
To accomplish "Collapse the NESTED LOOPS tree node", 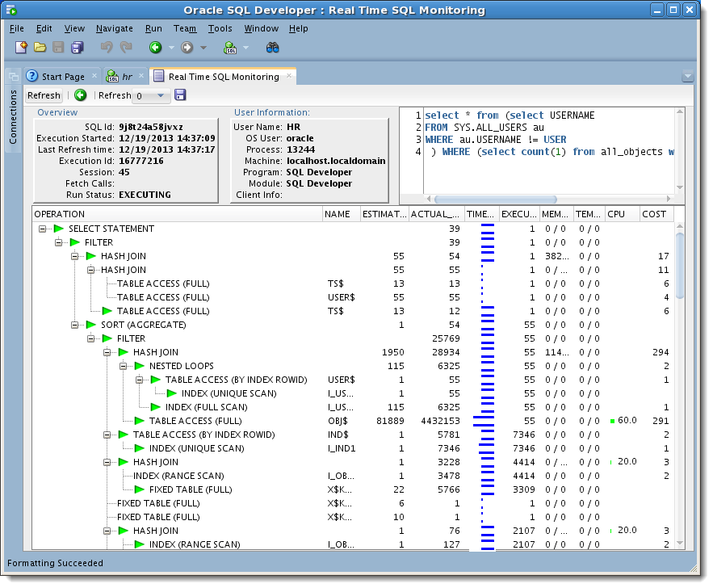I will click(124, 367).
